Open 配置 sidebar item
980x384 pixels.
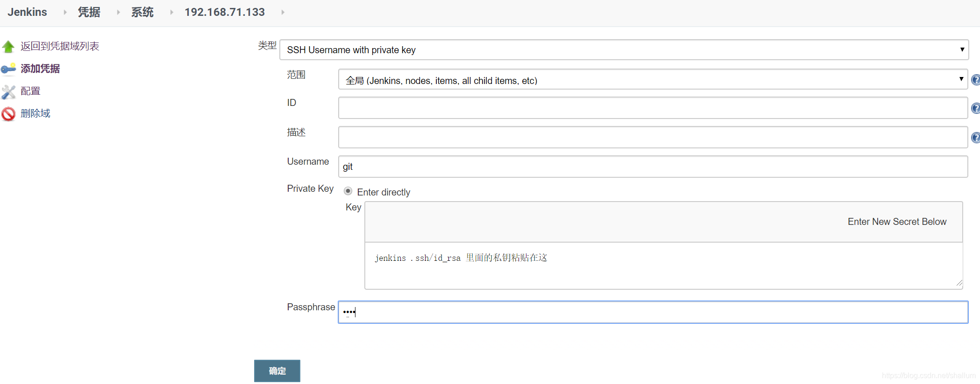pyautogui.click(x=30, y=91)
